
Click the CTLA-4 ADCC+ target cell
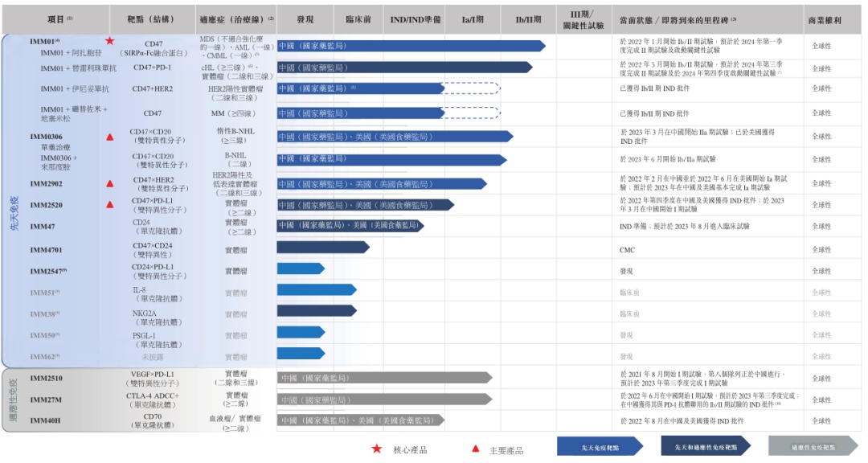point(153,399)
